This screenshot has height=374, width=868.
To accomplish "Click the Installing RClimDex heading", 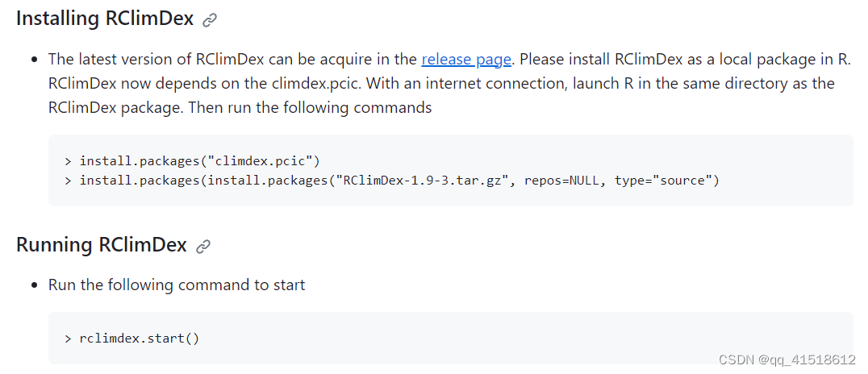I will 105,19.
